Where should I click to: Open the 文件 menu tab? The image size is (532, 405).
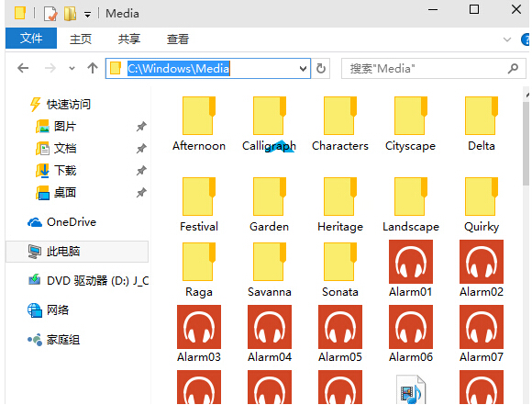tap(31, 38)
